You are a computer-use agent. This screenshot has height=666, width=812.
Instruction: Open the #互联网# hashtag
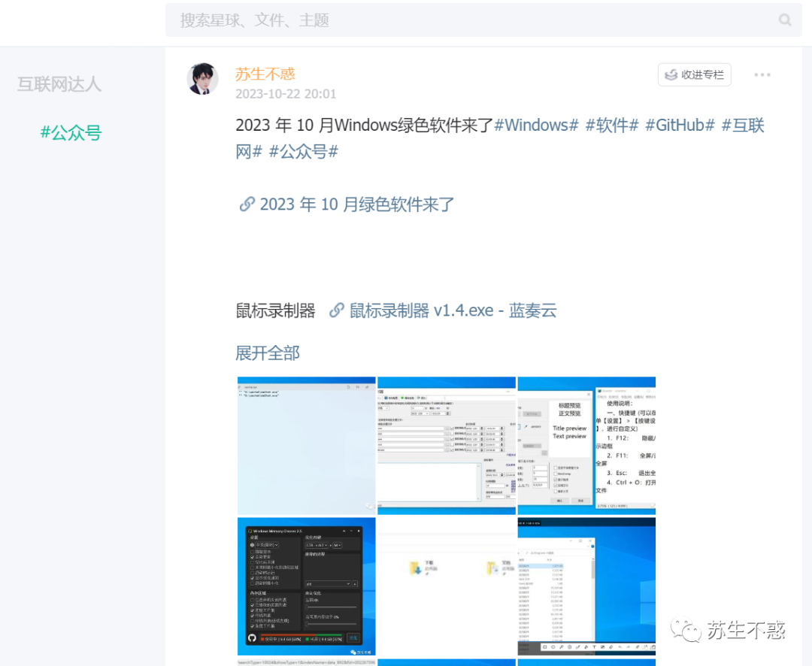click(743, 126)
